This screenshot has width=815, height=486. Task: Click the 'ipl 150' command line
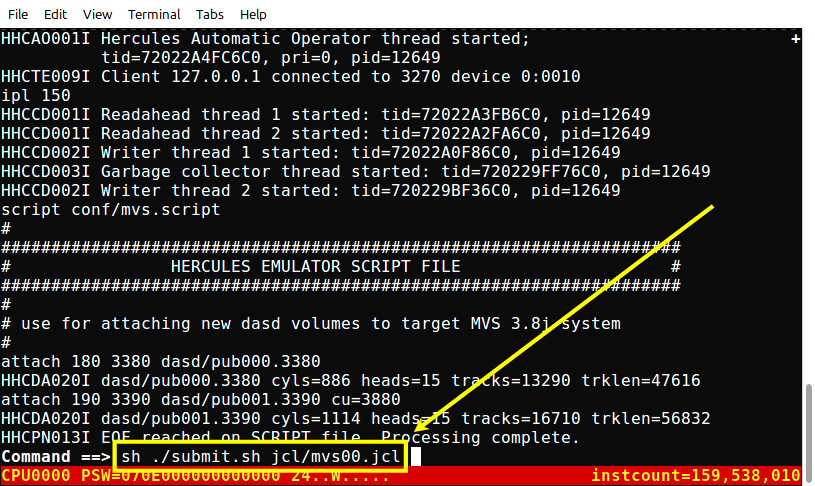click(35, 96)
